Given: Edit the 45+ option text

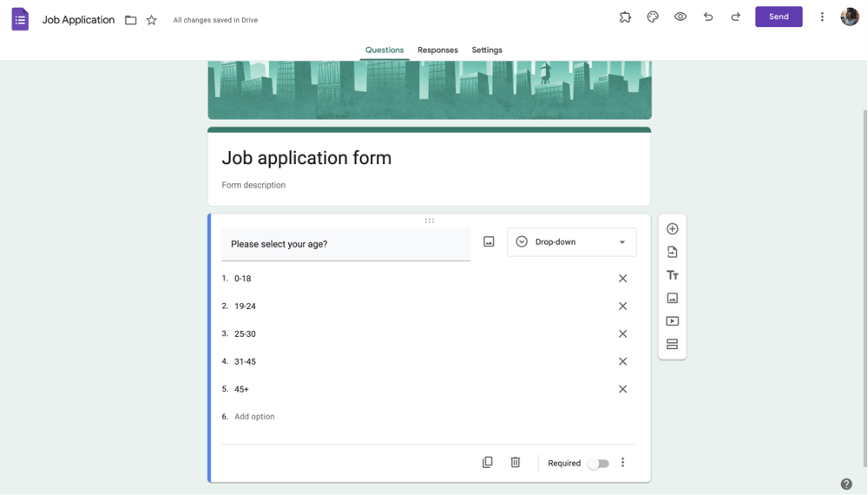Looking at the screenshot, I should click(x=242, y=389).
